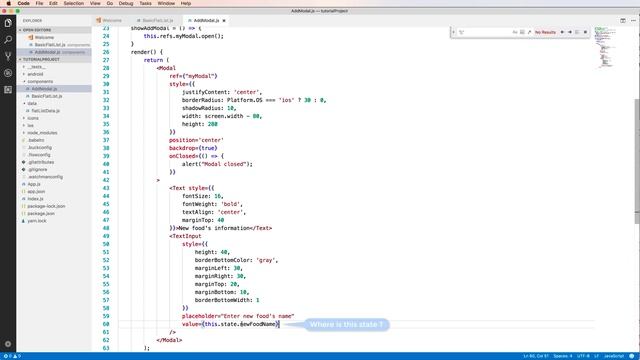Open the Debug view icon
Image resolution: width=640 pixels, height=360 pixels.
click(x=8, y=73)
